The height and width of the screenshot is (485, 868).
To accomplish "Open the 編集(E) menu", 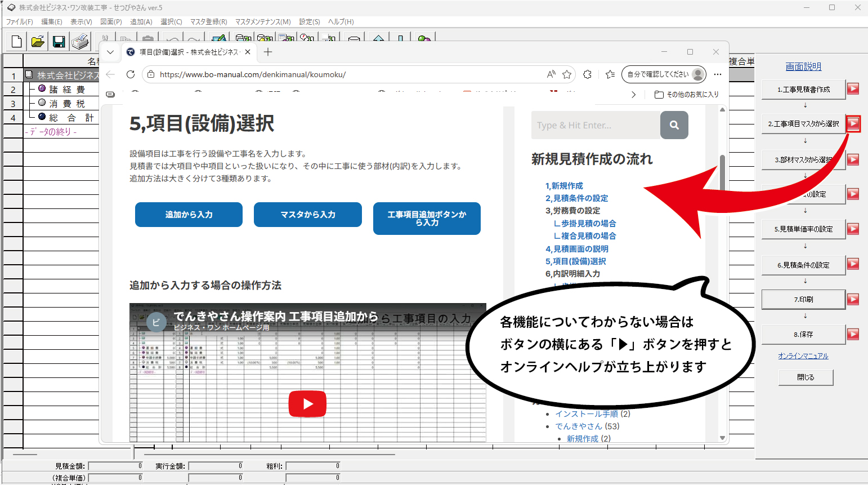I will pos(52,21).
